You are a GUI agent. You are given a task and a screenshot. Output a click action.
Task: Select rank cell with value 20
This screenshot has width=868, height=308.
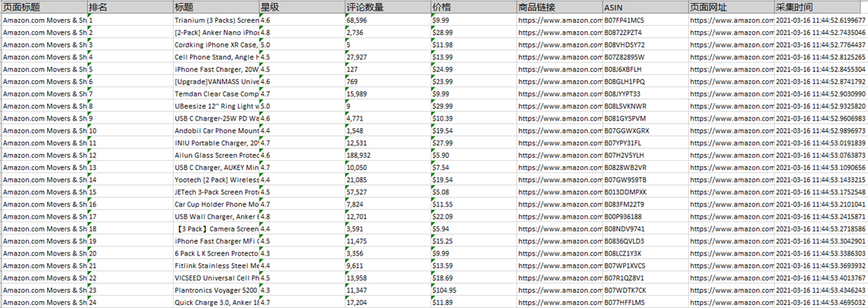(130, 253)
